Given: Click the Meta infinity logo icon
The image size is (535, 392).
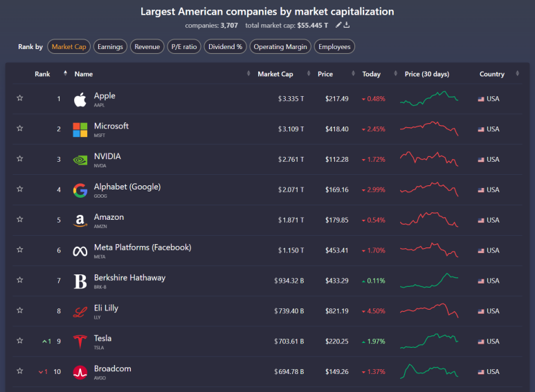Looking at the screenshot, I should point(80,251).
